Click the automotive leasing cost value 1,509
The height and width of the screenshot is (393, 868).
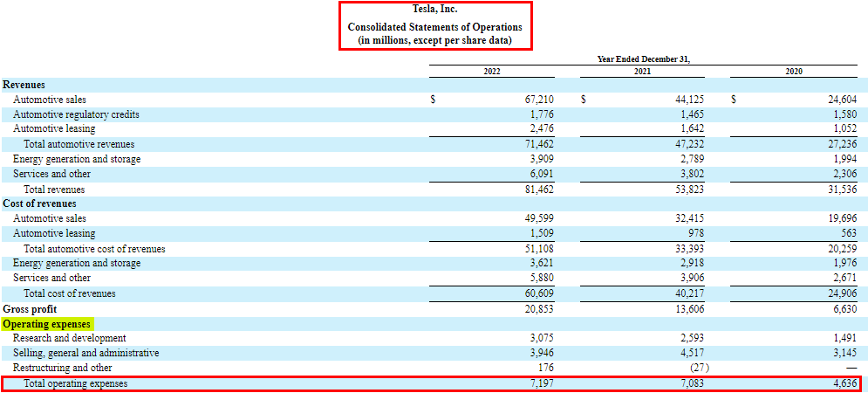[542, 233]
